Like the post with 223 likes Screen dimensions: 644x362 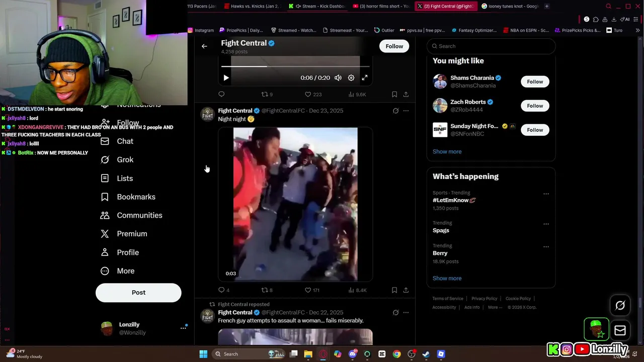[x=313, y=94]
